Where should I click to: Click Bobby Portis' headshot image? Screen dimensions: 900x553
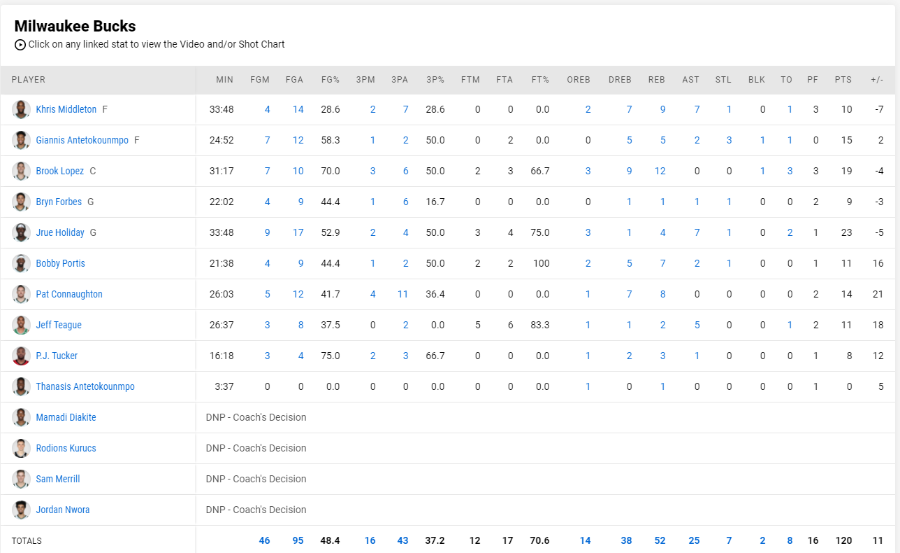[21, 264]
